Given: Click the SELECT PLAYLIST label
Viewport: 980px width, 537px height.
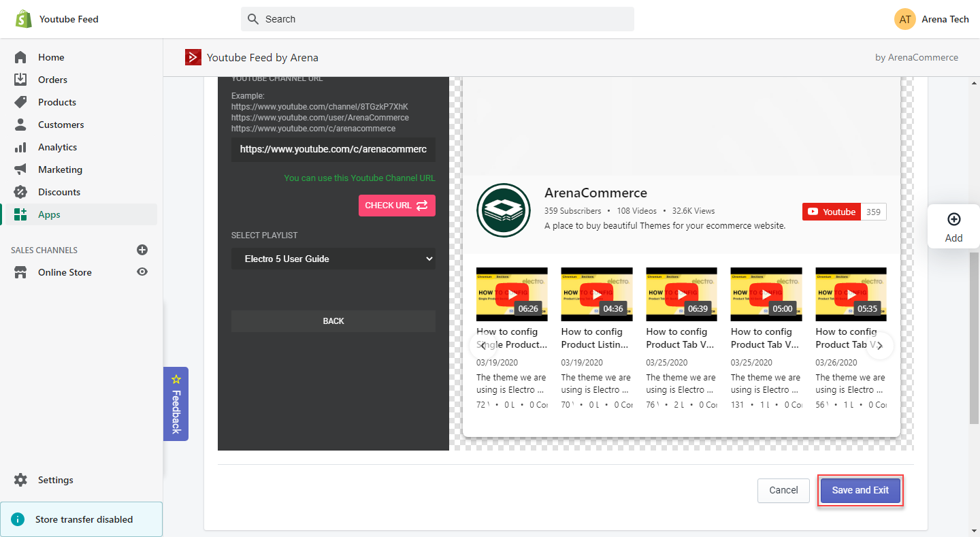Looking at the screenshot, I should click(x=265, y=235).
